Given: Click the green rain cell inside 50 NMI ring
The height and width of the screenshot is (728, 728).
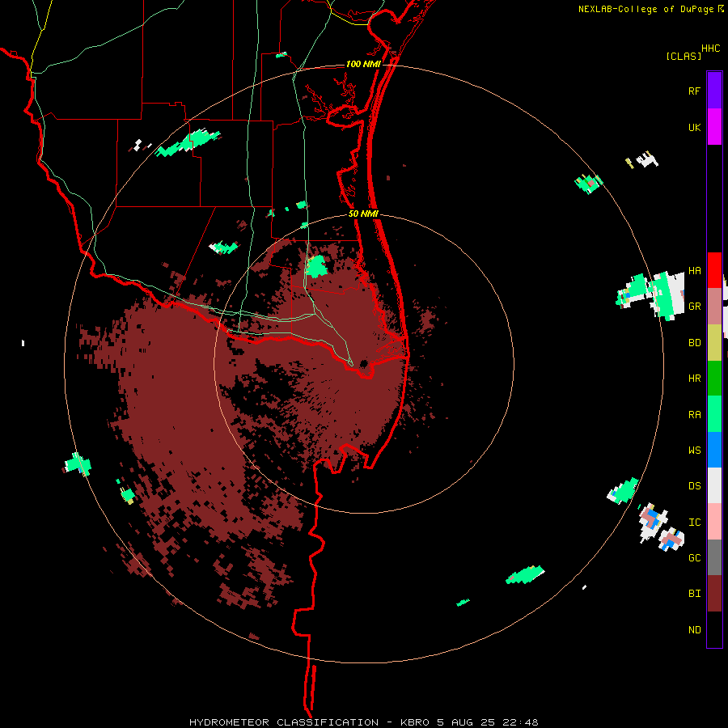Looking at the screenshot, I should pos(316,266).
